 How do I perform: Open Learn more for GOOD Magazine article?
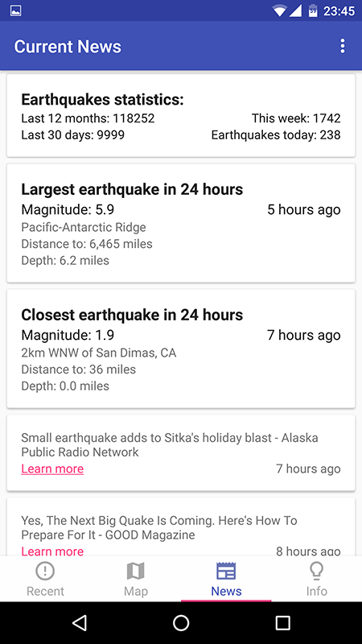pos(52,551)
